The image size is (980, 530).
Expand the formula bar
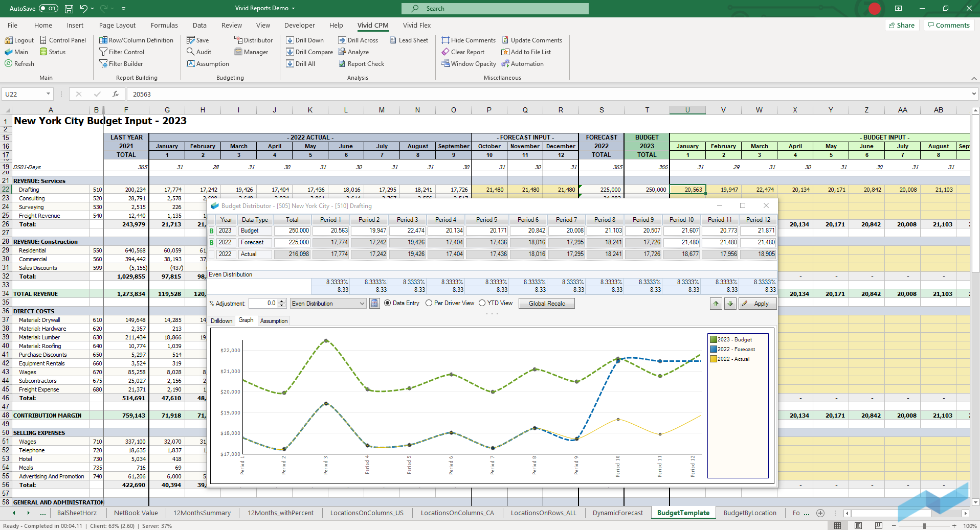tap(973, 94)
